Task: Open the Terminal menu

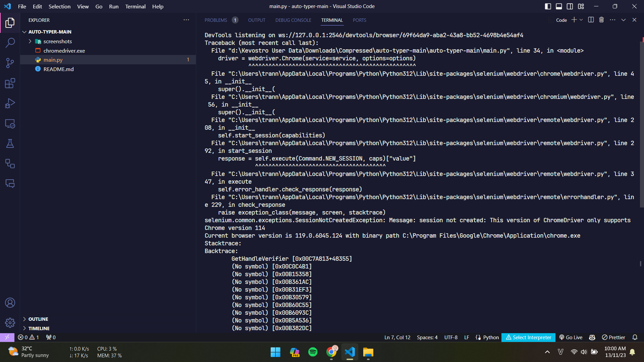Action: coord(135,6)
